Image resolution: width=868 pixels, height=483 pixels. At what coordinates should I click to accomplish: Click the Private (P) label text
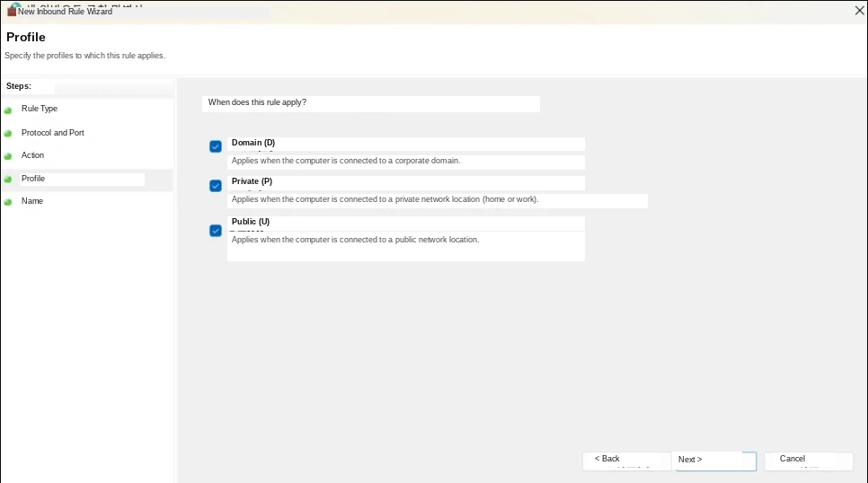[x=252, y=181]
